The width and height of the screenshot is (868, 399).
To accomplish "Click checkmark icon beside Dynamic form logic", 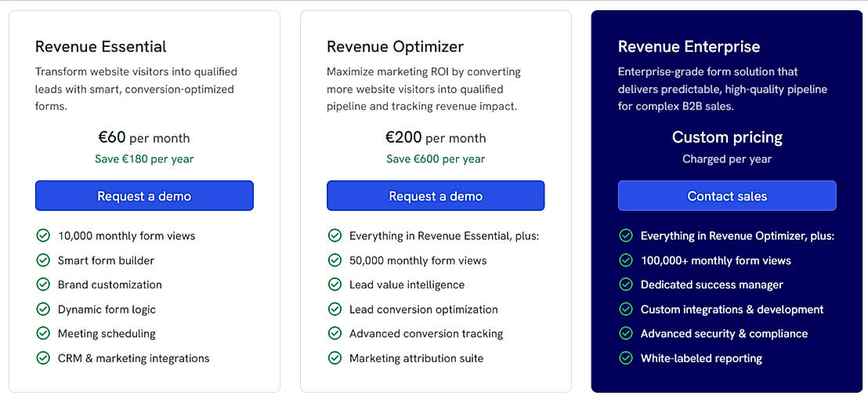I will pyautogui.click(x=43, y=309).
